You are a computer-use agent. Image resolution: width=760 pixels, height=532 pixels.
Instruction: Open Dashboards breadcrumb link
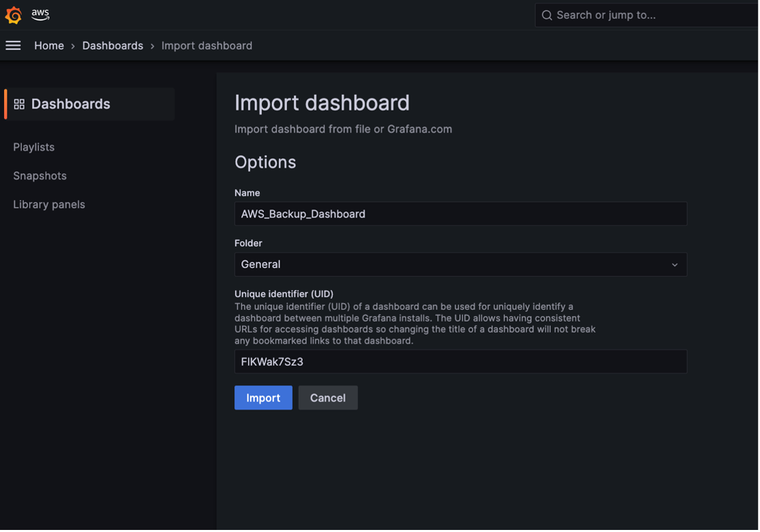113,46
